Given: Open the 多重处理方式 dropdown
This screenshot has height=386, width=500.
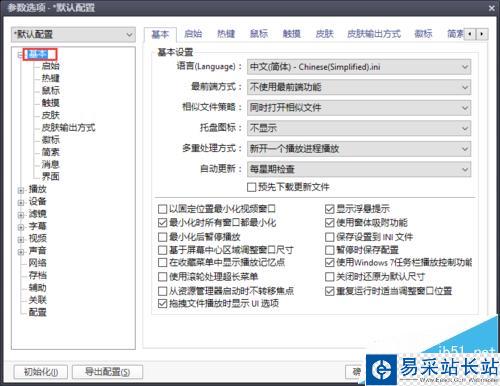Looking at the screenshot, I should click(x=359, y=149).
